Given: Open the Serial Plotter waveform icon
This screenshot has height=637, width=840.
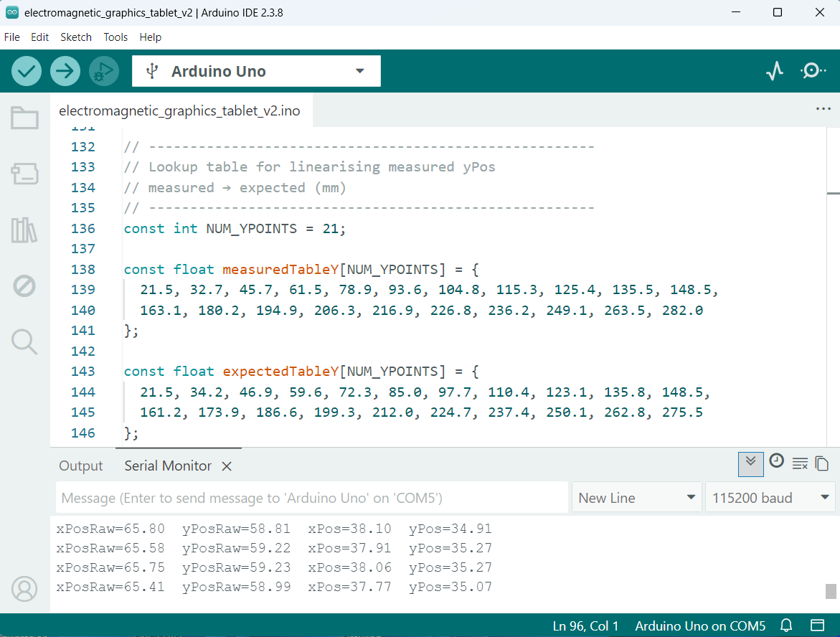Looking at the screenshot, I should click(x=775, y=71).
